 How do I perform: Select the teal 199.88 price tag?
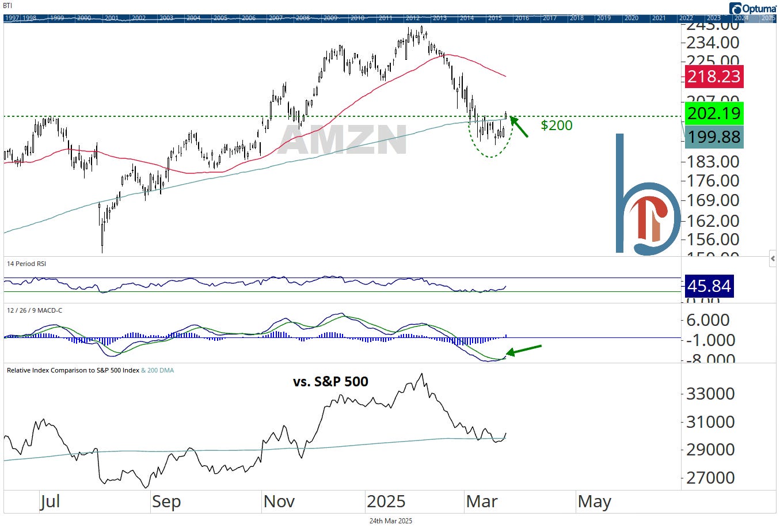[714, 137]
